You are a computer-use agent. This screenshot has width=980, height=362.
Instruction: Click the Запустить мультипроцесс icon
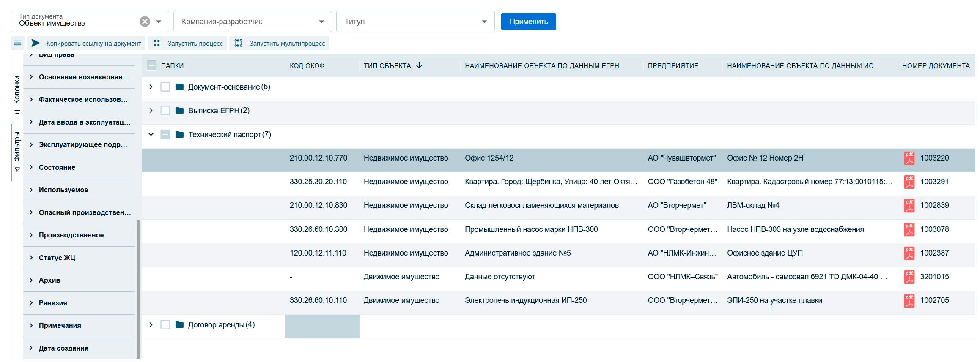click(x=239, y=43)
